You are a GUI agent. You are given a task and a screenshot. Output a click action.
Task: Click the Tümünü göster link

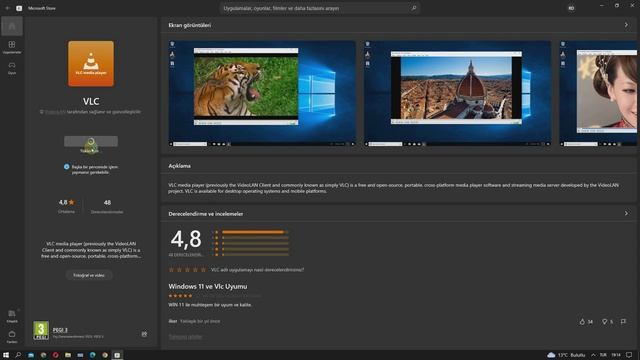(x=185, y=337)
